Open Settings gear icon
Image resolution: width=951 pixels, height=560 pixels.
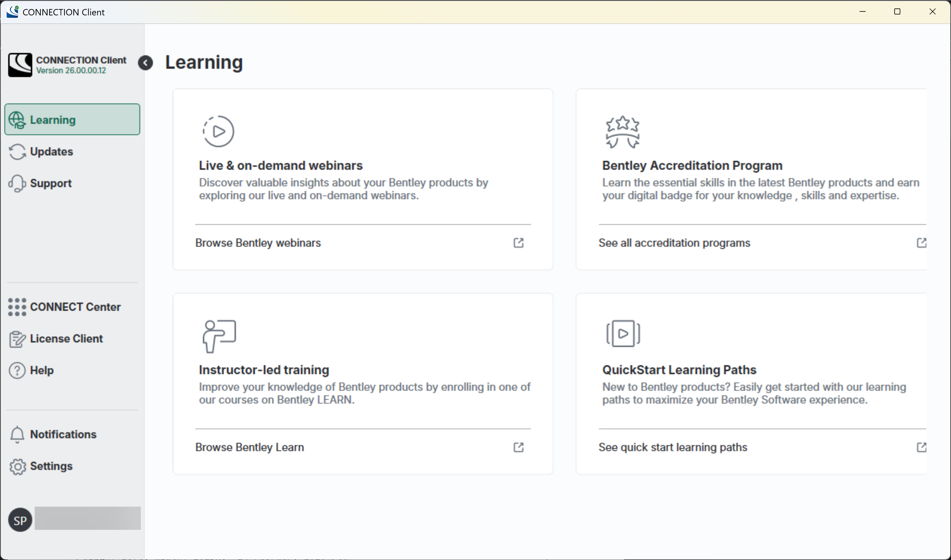point(17,467)
